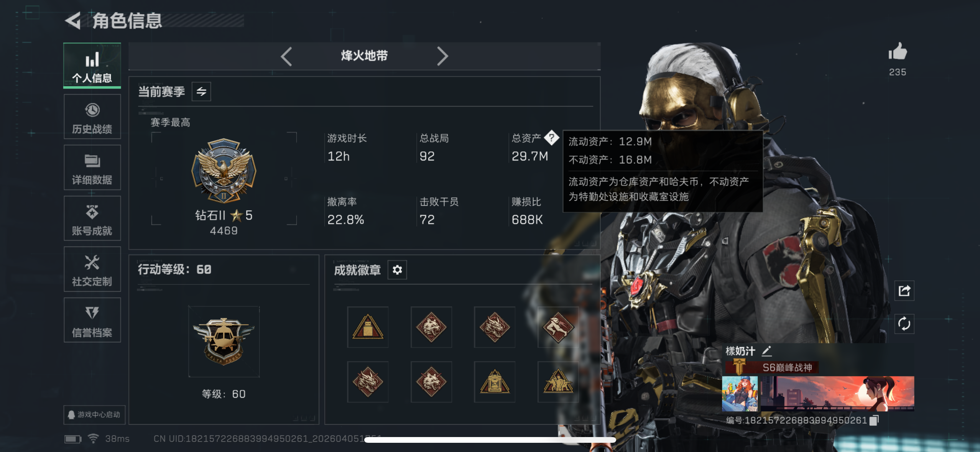Screen dimensions: 980x452
Task: Open the 信誉档案 sidebar tab
Action: pos(92,320)
